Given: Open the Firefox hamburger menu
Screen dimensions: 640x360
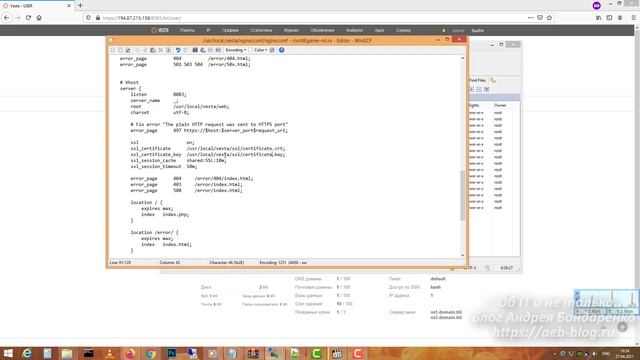Looking at the screenshot, I should click(633, 18).
